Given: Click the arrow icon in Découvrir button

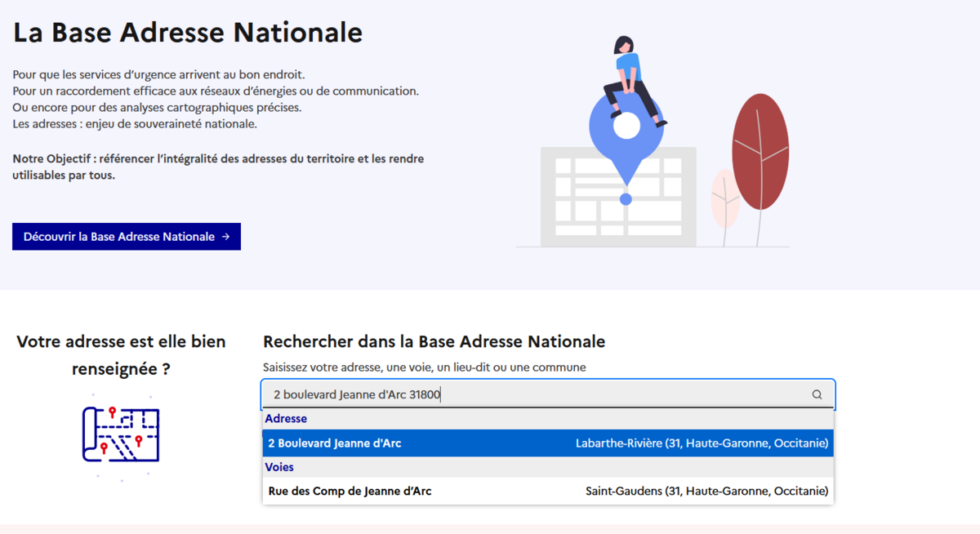Looking at the screenshot, I should coord(225,237).
